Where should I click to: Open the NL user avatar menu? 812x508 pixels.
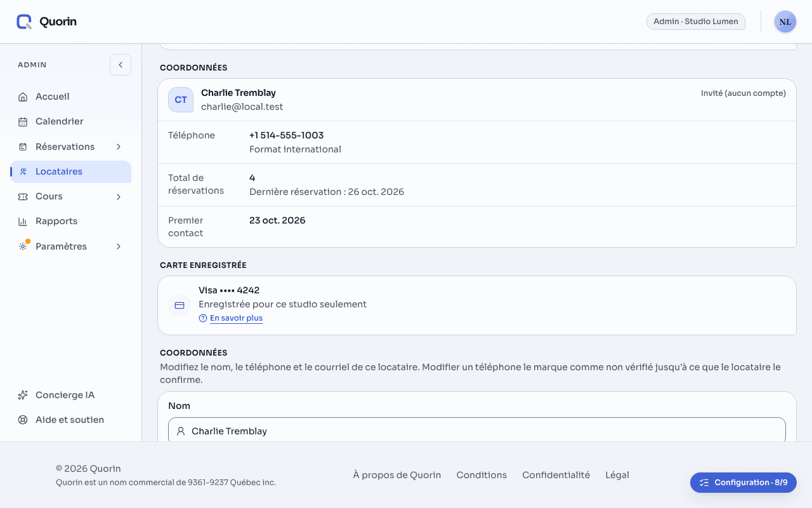pyautogui.click(x=785, y=22)
